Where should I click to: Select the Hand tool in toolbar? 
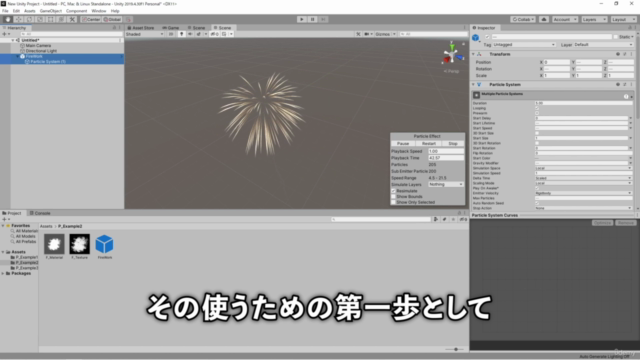pos(8,19)
